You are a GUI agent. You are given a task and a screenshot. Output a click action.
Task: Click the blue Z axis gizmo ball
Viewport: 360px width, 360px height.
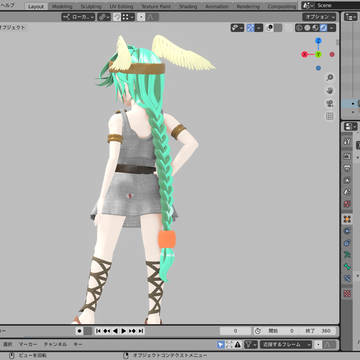318,41
